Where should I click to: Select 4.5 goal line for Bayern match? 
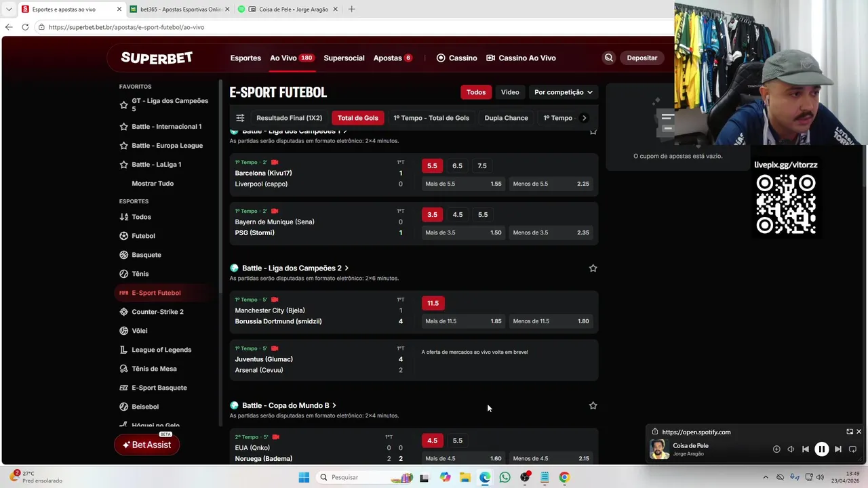pyautogui.click(x=458, y=215)
